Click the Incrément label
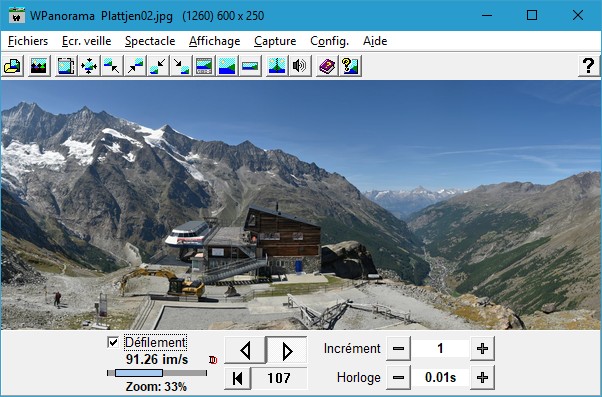The width and height of the screenshot is (602, 397). pos(352,349)
